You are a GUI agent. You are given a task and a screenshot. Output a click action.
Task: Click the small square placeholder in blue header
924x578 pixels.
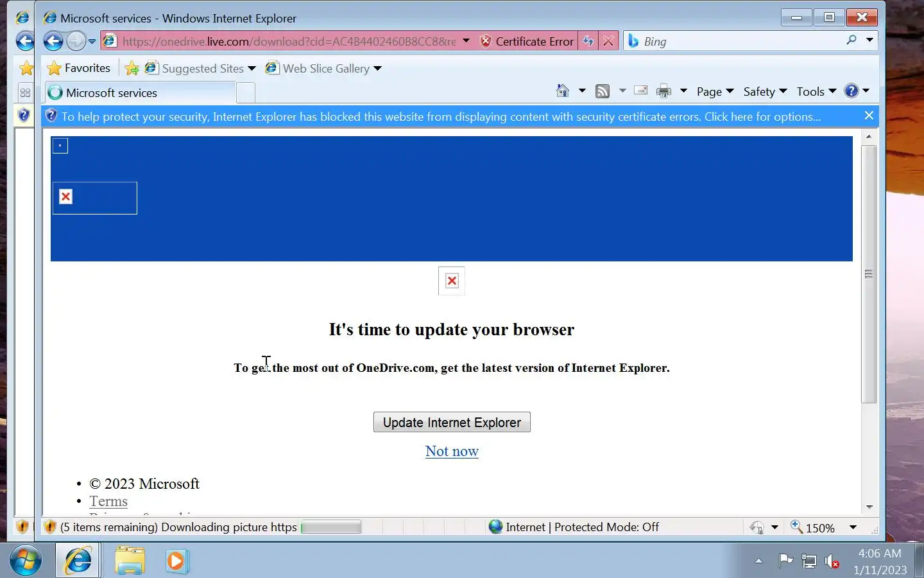tap(60, 146)
